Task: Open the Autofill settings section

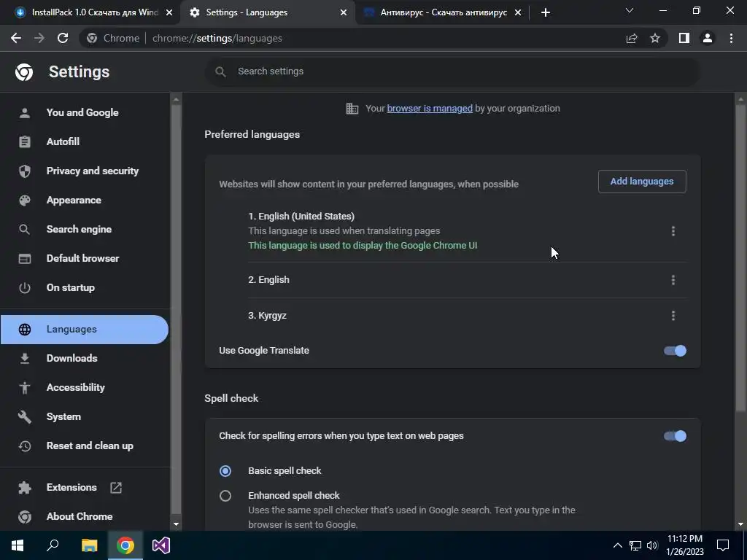Action: tap(85, 141)
